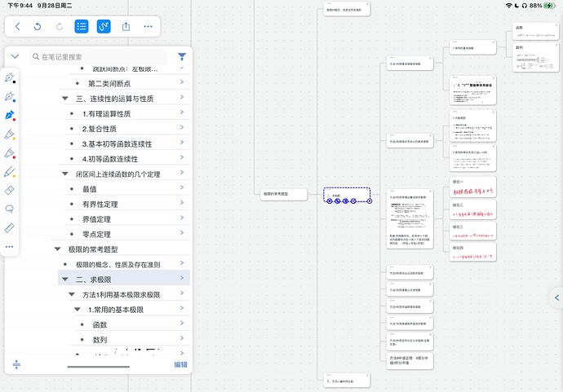Collapse the 1.常用的基本极限 section

pyautogui.click(x=78, y=309)
